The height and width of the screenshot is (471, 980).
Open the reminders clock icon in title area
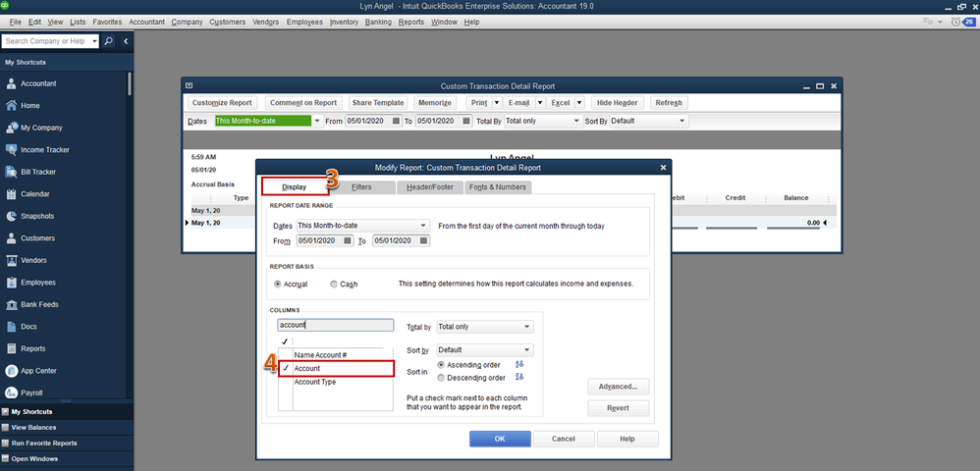click(x=955, y=22)
